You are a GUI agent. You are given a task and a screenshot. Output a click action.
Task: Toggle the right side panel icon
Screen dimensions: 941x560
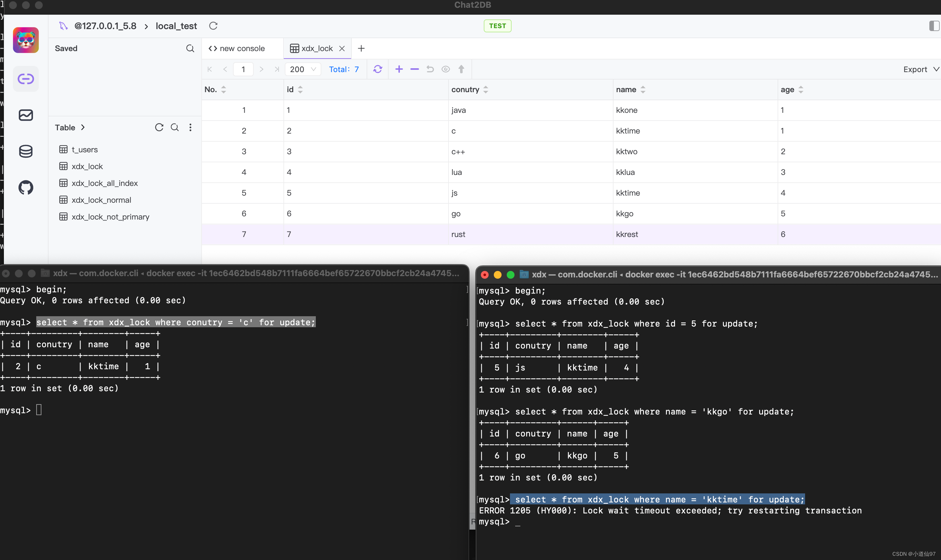934,26
